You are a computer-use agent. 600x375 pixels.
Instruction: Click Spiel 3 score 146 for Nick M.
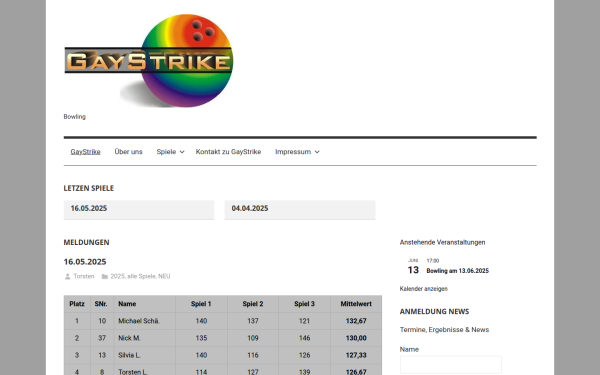(305, 338)
